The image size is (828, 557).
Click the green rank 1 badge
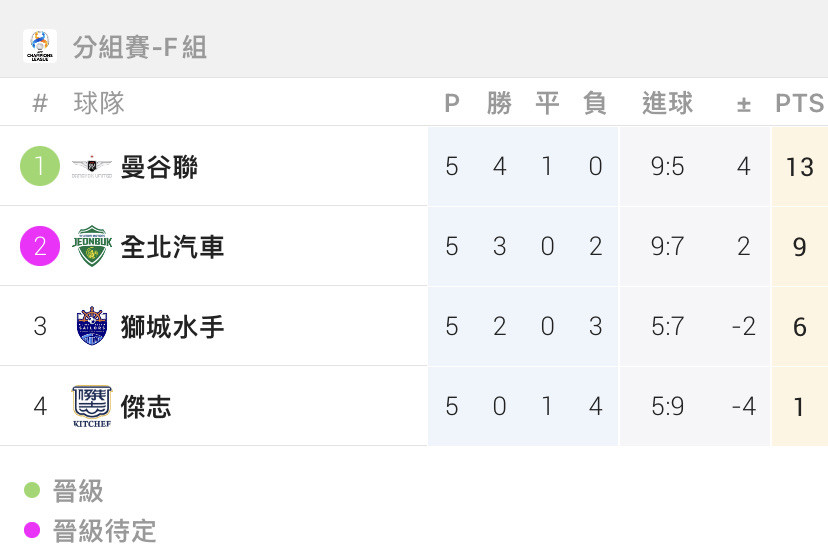coord(40,166)
